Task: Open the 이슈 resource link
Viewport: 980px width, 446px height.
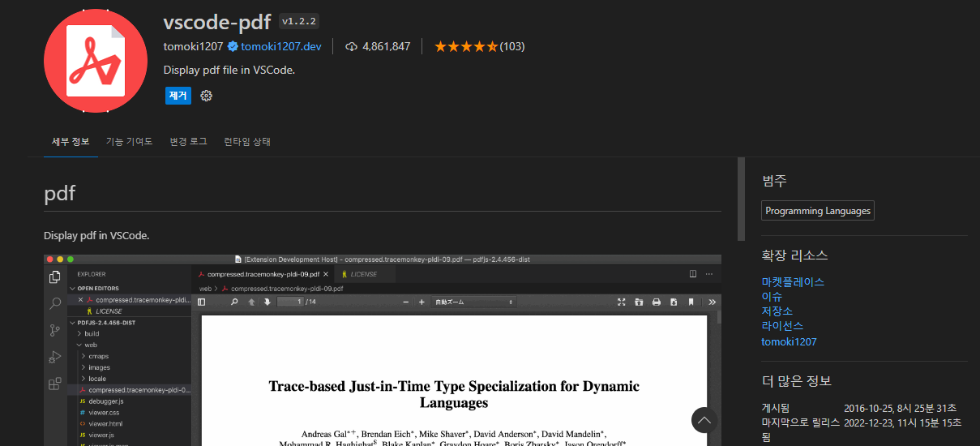Action: (x=772, y=297)
